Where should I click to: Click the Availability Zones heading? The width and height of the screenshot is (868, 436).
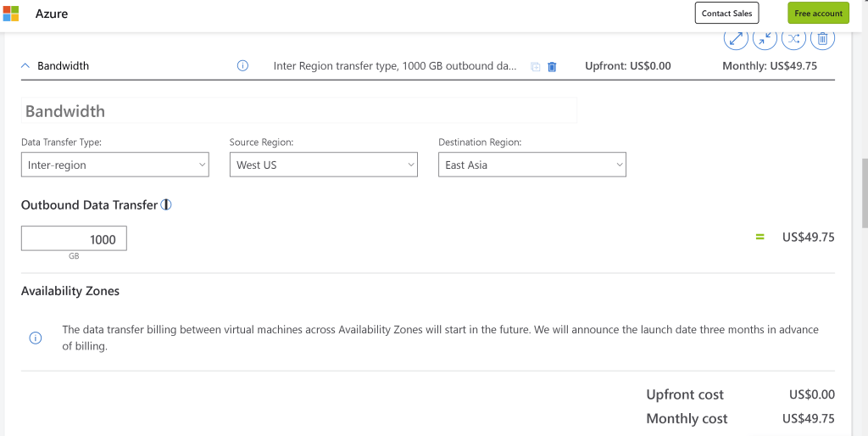[x=70, y=291]
